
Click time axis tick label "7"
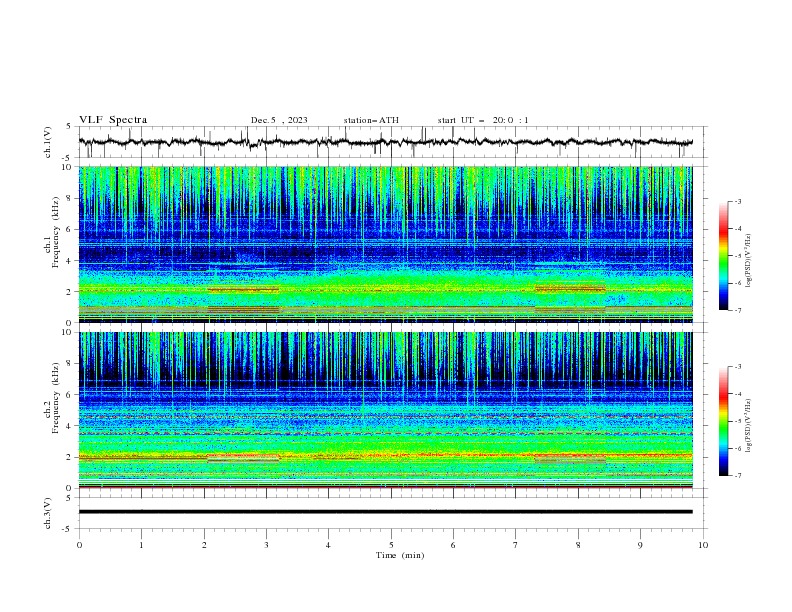[516, 545]
